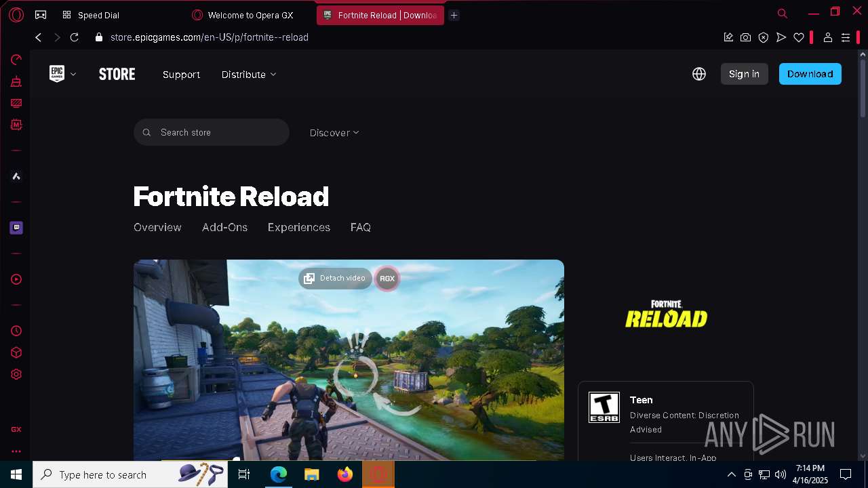Click the padlock site info icon
The image size is (868, 488).
pyautogui.click(x=99, y=37)
